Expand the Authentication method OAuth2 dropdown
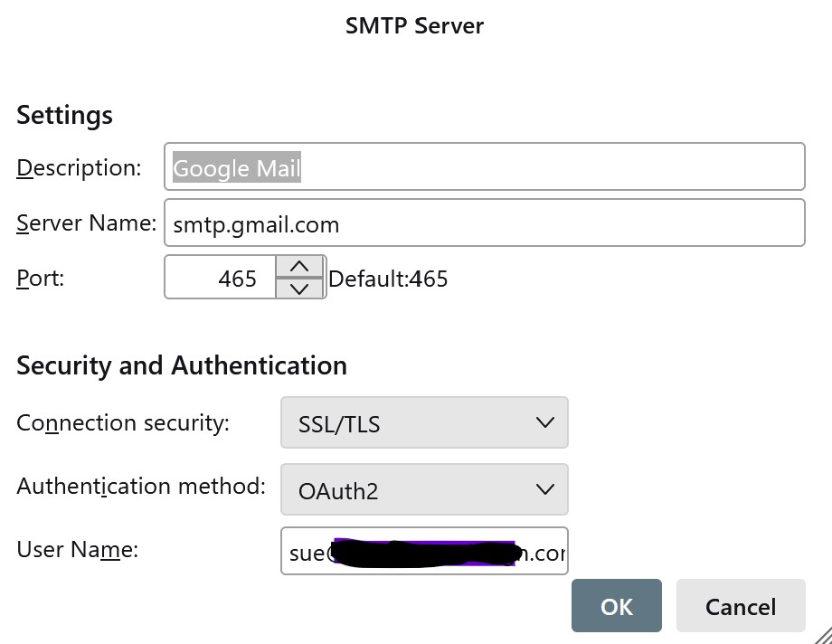Screen dimensions: 832x644 click(x=424, y=490)
